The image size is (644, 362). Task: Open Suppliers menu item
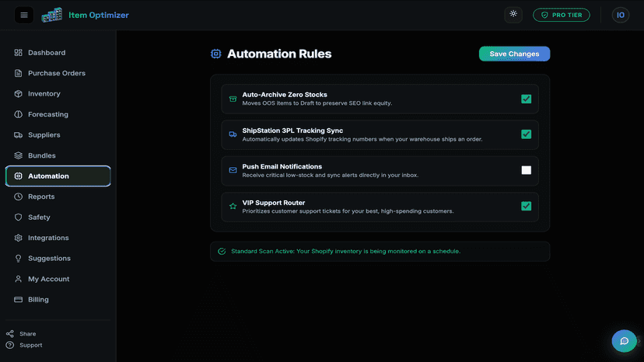[x=58, y=134]
